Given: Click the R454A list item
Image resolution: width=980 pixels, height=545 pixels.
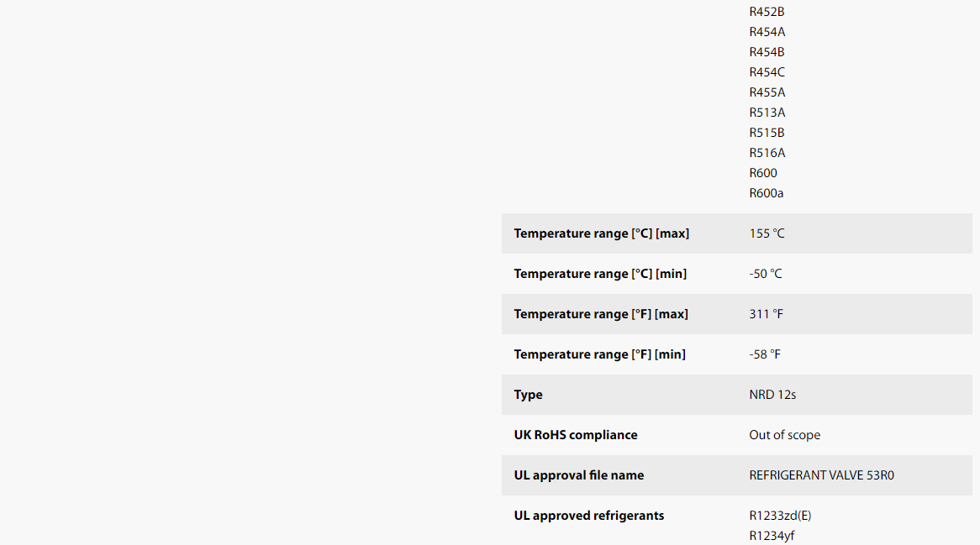Looking at the screenshot, I should point(767,32).
